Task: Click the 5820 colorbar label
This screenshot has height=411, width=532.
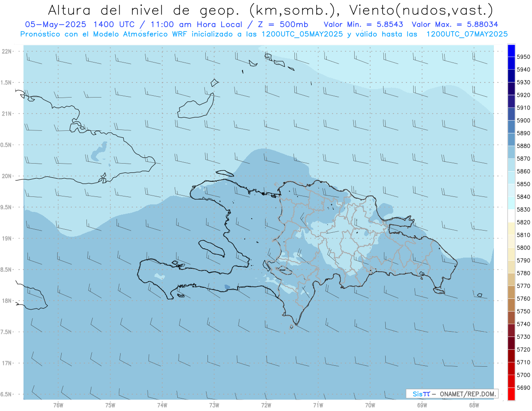Action: point(524,222)
